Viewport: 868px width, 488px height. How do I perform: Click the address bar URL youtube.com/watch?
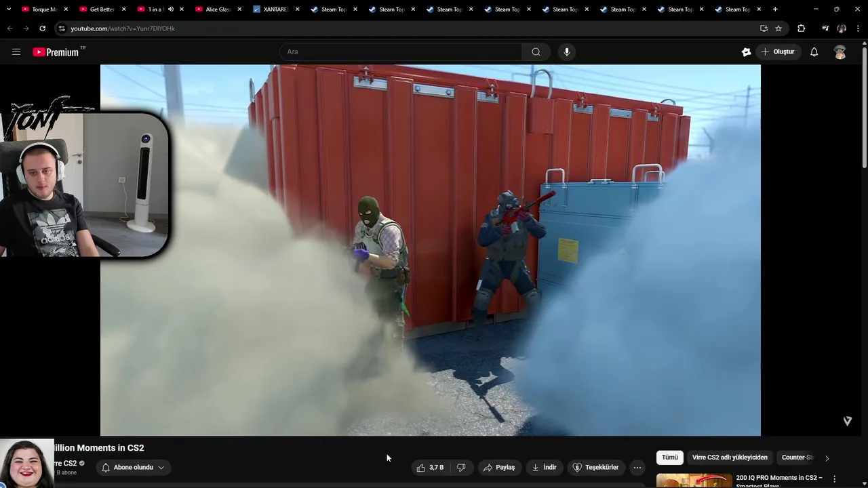pyautogui.click(x=123, y=28)
